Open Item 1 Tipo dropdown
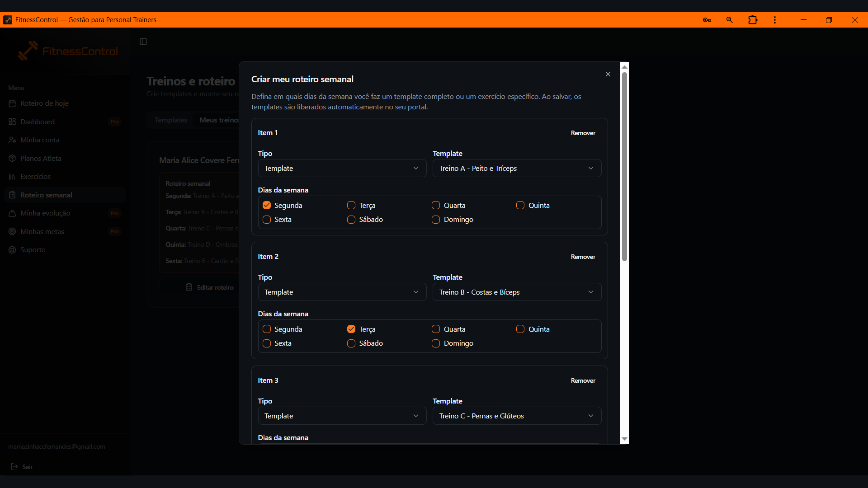The image size is (868, 488). [342, 168]
